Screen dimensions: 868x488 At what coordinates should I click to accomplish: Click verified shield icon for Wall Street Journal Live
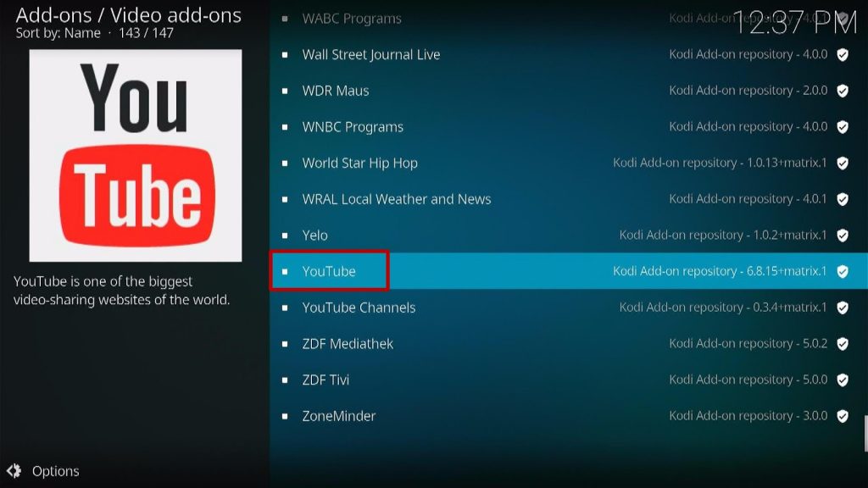[x=843, y=55]
